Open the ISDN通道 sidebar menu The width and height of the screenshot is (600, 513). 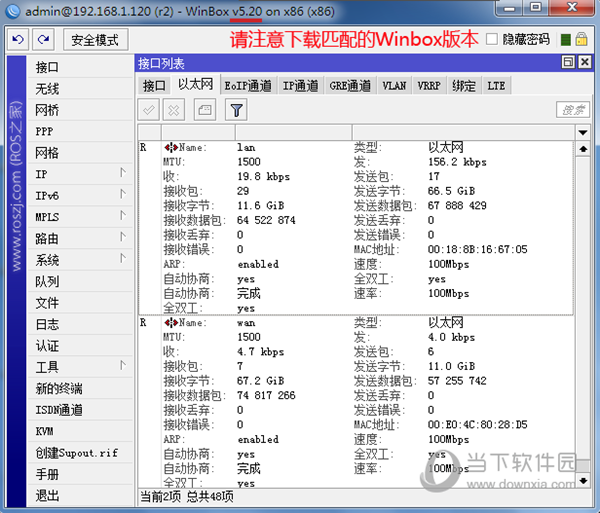(80, 410)
